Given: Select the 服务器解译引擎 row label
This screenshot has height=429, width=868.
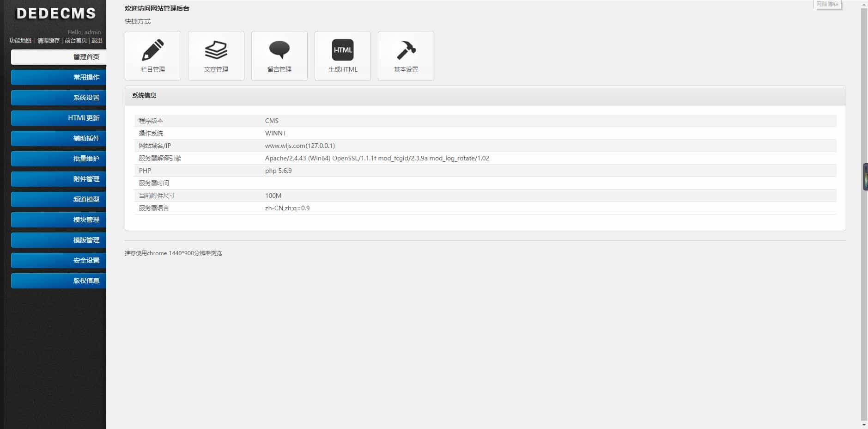Looking at the screenshot, I should pyautogui.click(x=160, y=158).
